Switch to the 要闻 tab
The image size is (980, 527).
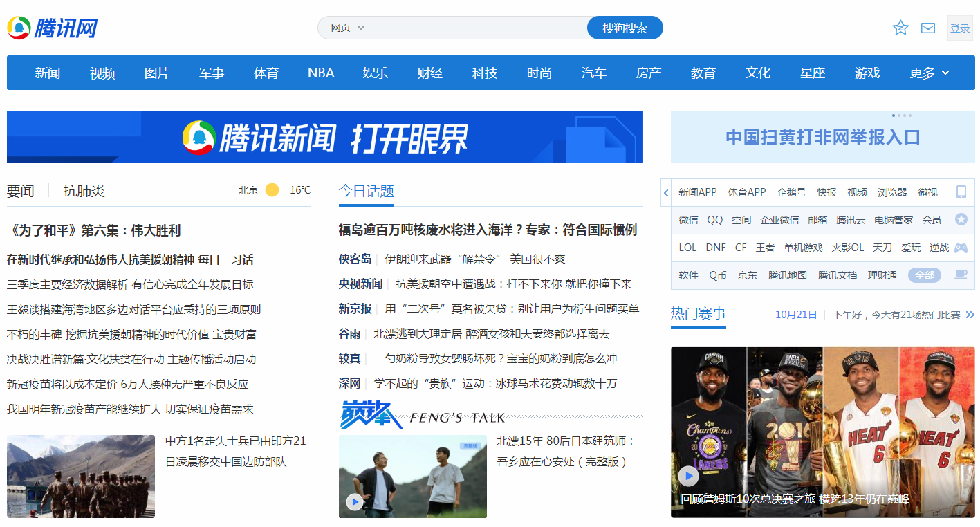21,191
